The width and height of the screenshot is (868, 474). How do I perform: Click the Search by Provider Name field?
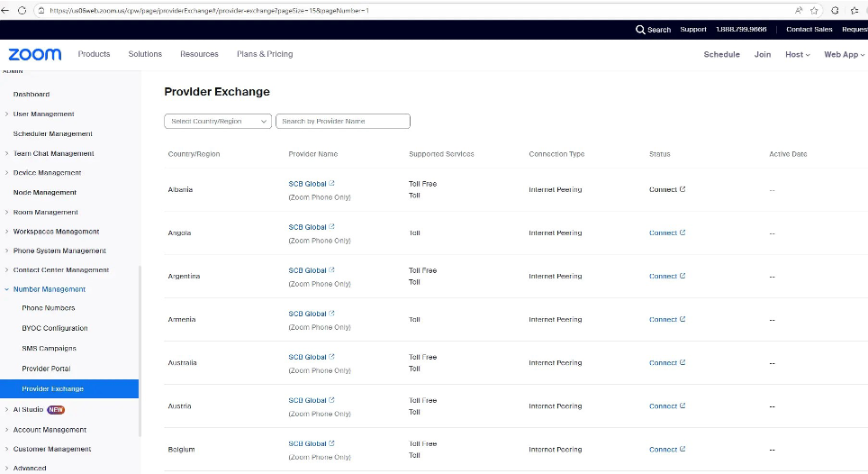pyautogui.click(x=342, y=121)
